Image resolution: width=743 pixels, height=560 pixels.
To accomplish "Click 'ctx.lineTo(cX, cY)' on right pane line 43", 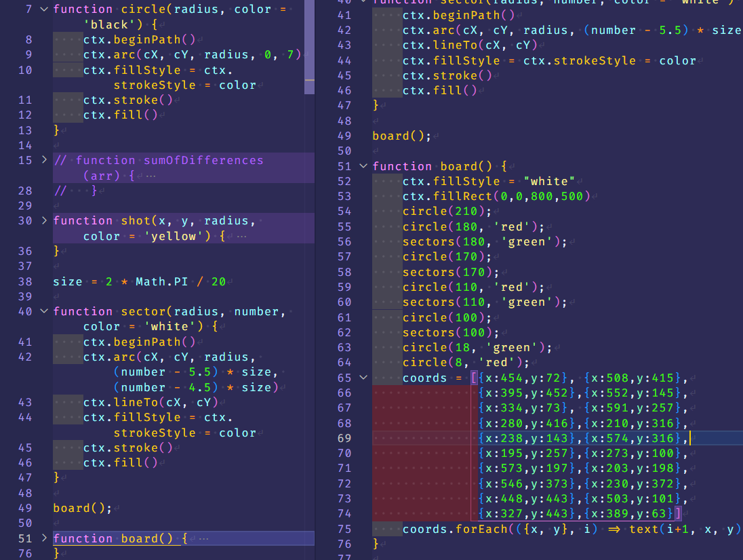I will coord(470,45).
